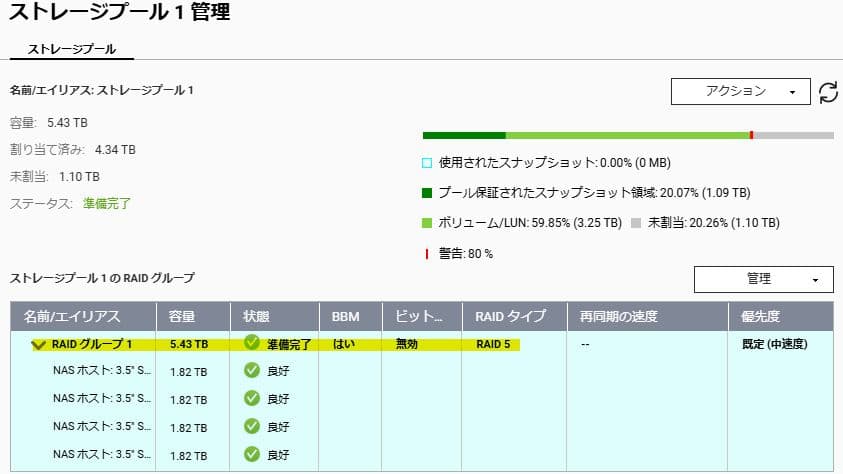Click the storage pool usage bar

click(x=627, y=135)
